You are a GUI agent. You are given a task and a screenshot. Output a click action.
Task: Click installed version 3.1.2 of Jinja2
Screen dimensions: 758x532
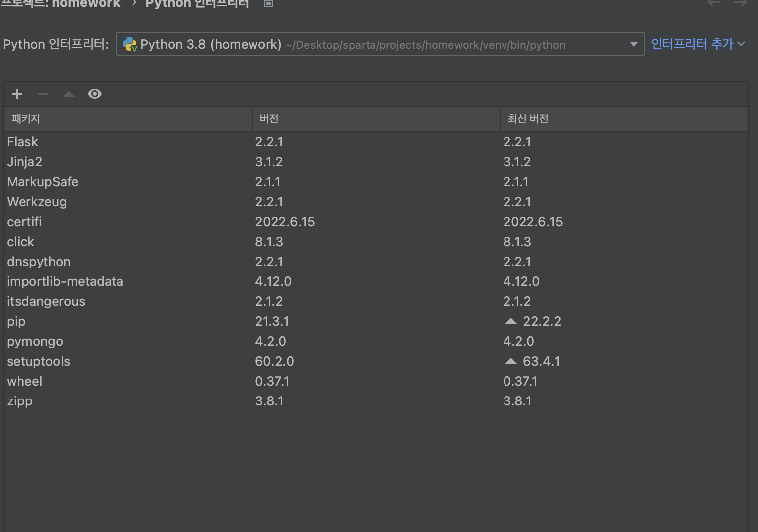(x=269, y=162)
